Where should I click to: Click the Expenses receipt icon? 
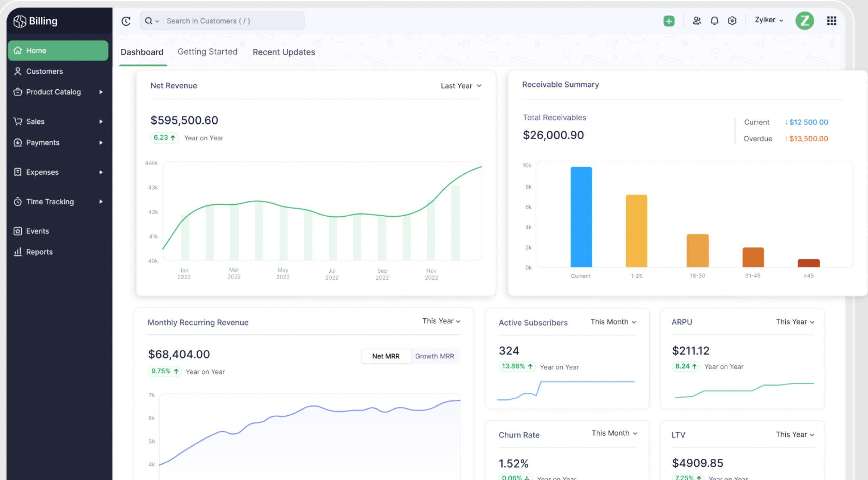click(x=18, y=172)
